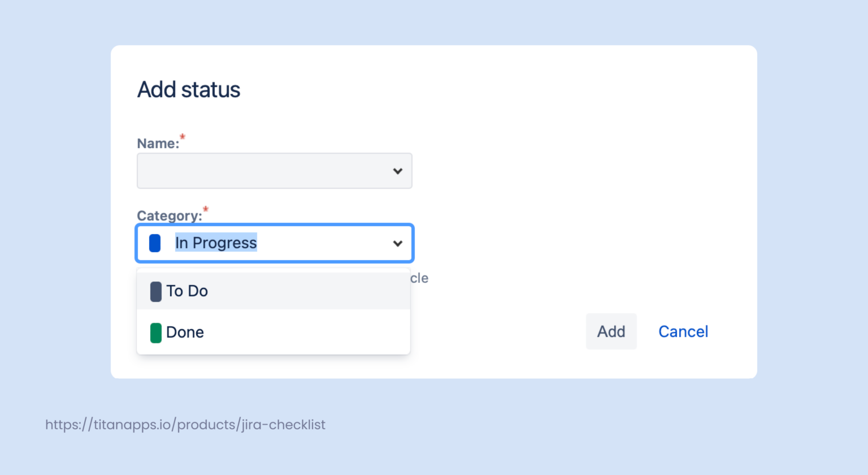Click the chevron icon in the Name field
This screenshot has width=868, height=475.
click(x=397, y=171)
